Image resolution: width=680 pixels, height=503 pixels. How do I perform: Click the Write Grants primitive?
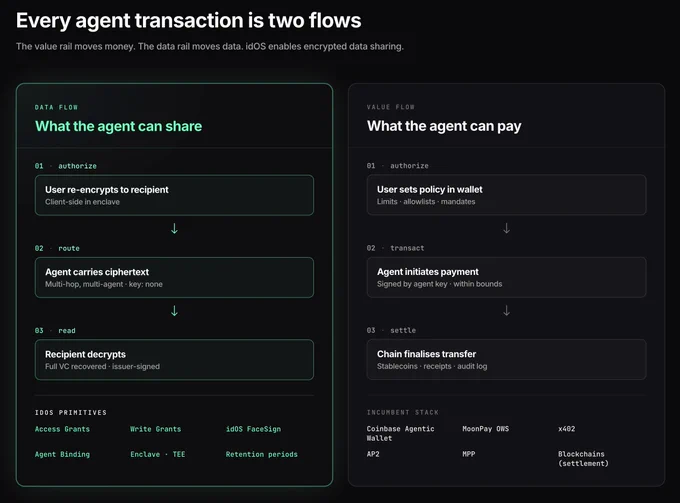tap(156, 429)
